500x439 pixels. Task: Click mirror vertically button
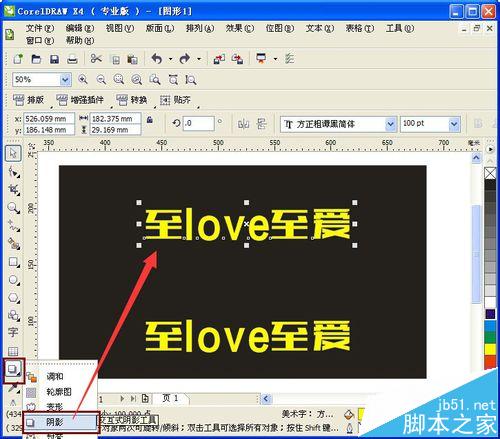tap(262, 124)
